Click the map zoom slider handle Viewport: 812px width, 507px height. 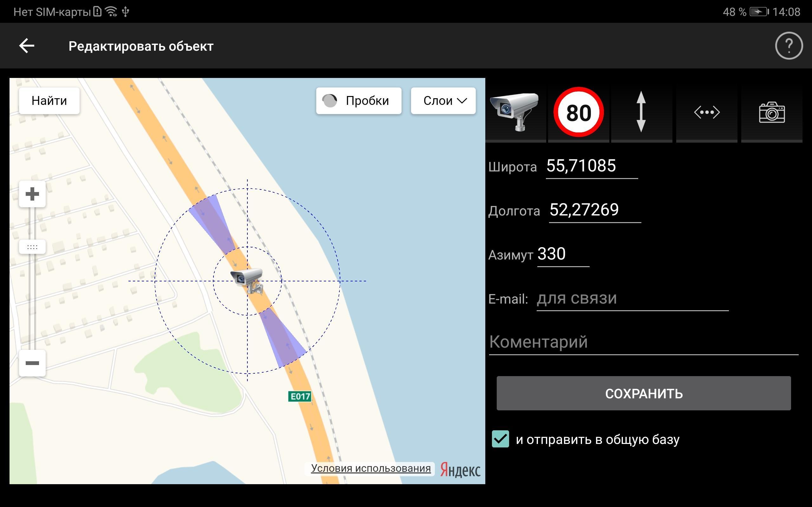32,247
